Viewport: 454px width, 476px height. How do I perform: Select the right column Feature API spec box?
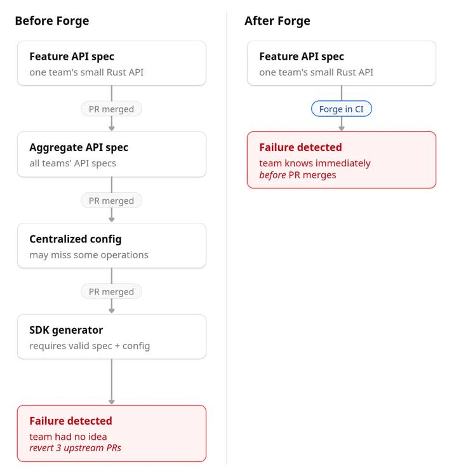342,63
